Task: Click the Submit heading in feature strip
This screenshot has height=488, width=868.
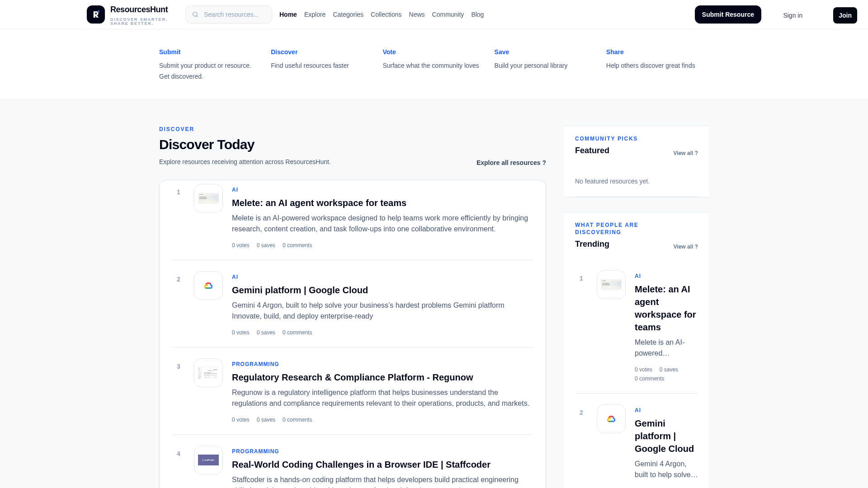Action: click(x=170, y=52)
